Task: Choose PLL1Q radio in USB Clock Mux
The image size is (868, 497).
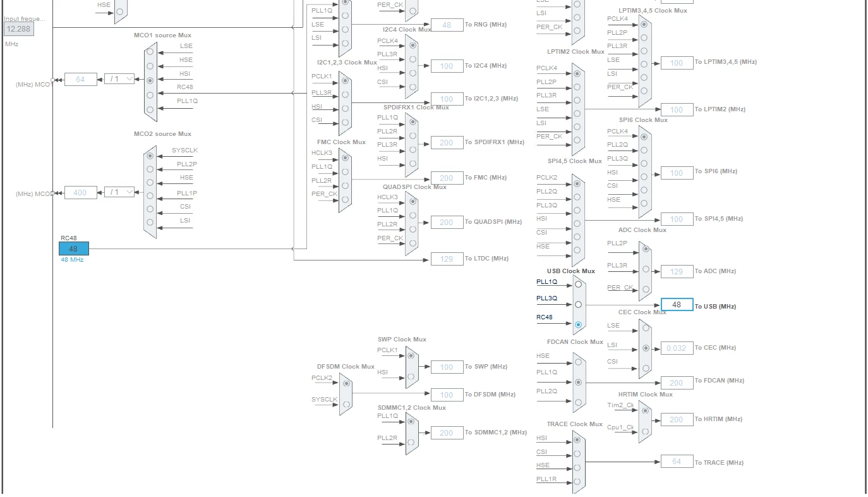Action: pos(578,285)
